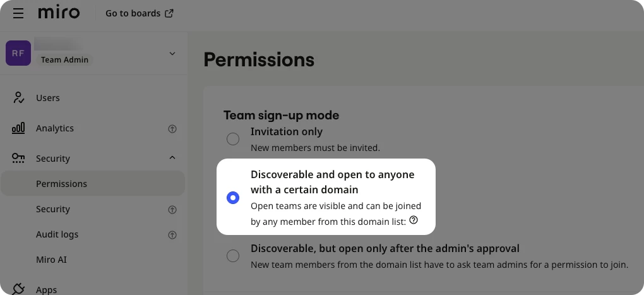The width and height of the screenshot is (644, 295).
Task: Select the Invitation only radio button
Action: 233,139
